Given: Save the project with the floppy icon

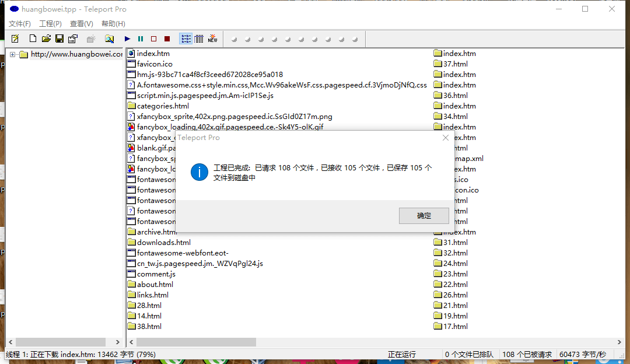Looking at the screenshot, I should pyautogui.click(x=60, y=38).
